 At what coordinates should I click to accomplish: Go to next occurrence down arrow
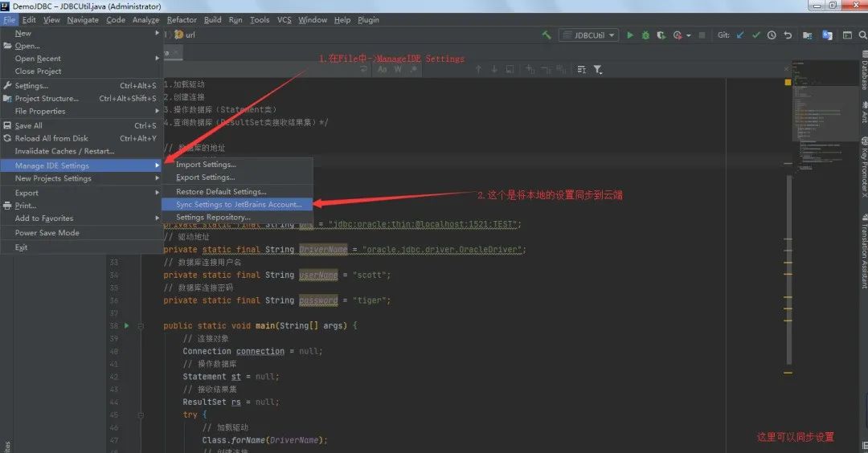point(494,69)
